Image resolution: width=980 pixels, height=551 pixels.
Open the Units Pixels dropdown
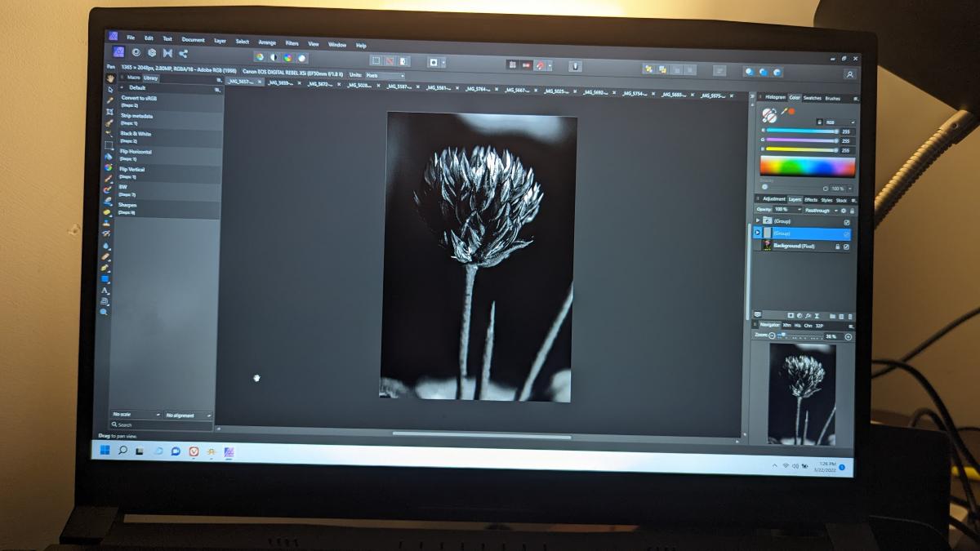tap(384, 75)
